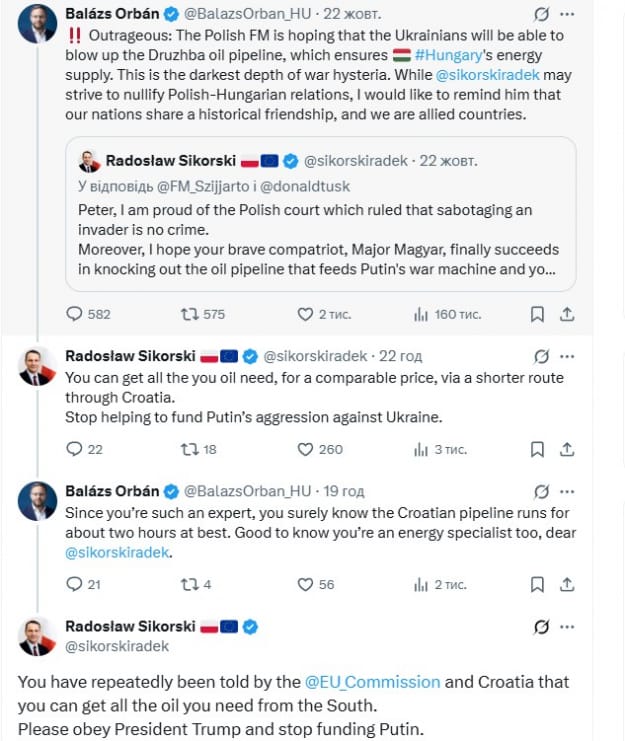The width and height of the screenshot is (625, 741).
Task: Share Sikorski's reply about Croatia route
Action: click(x=567, y=449)
